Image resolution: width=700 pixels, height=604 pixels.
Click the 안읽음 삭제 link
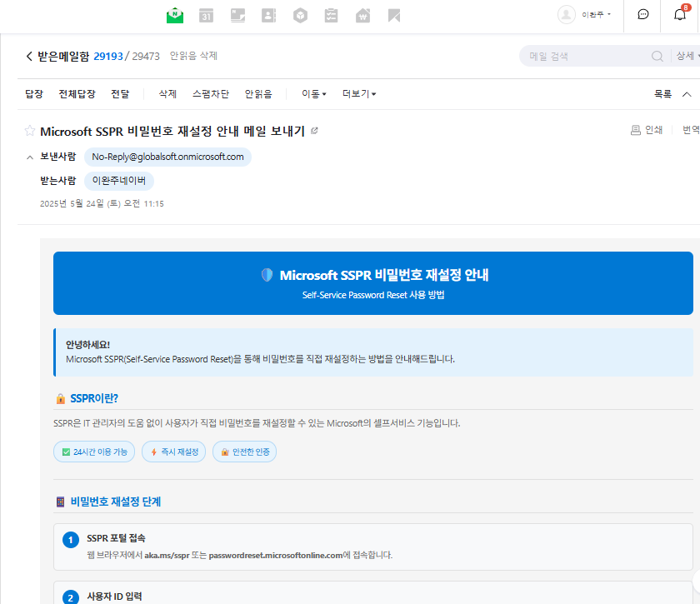[x=193, y=56]
